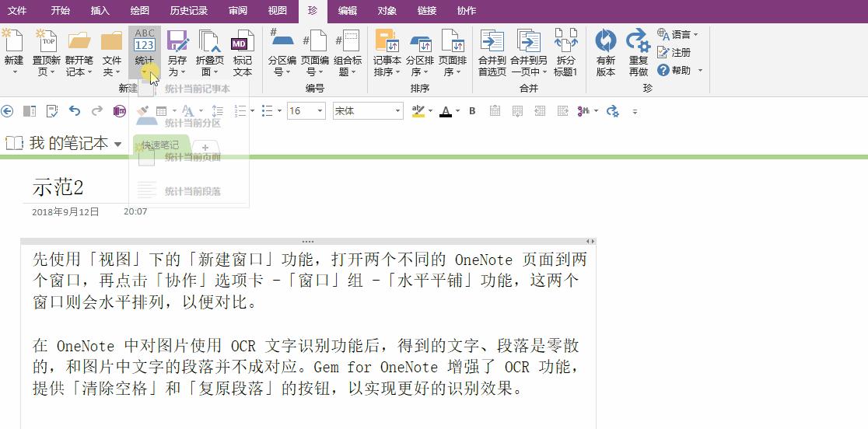Add a new section with the plus tab
The image size is (868, 429).
pyautogui.click(x=205, y=148)
